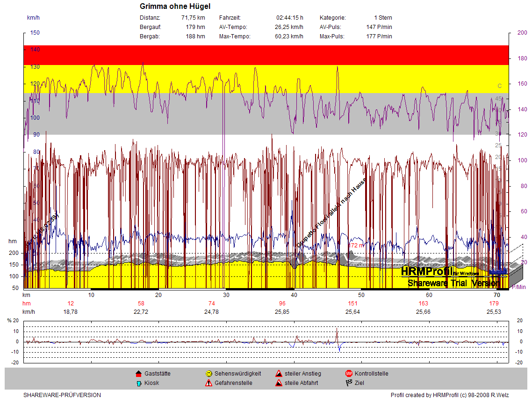Click the red heart rate zone band
Image resolution: width=532 pixels, height=398 pixels.
point(266,55)
